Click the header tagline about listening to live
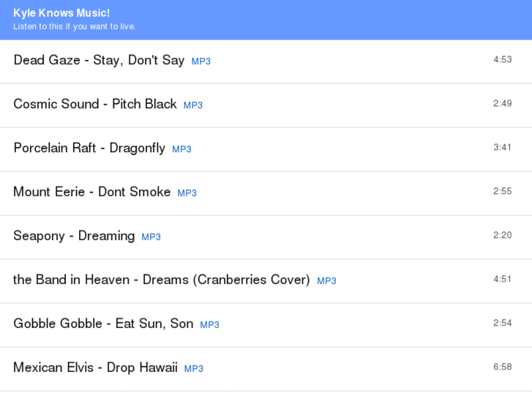The width and height of the screenshot is (532, 399). [75, 27]
